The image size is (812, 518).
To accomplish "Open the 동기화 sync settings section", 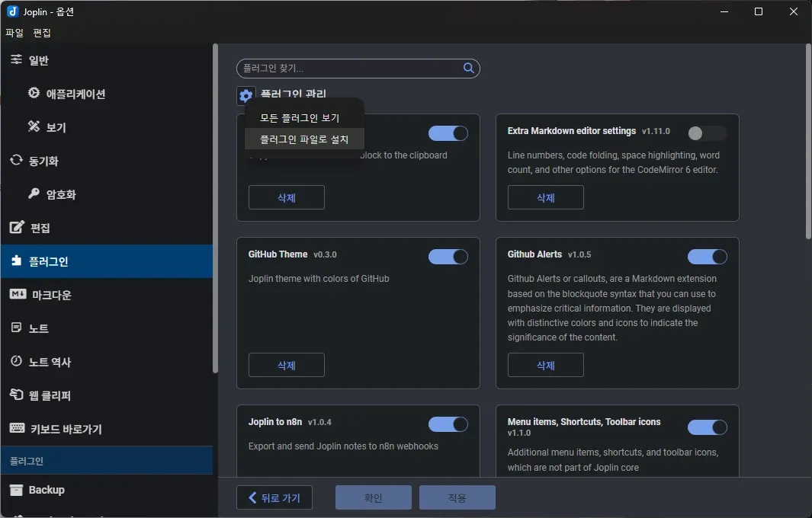I will click(x=106, y=161).
